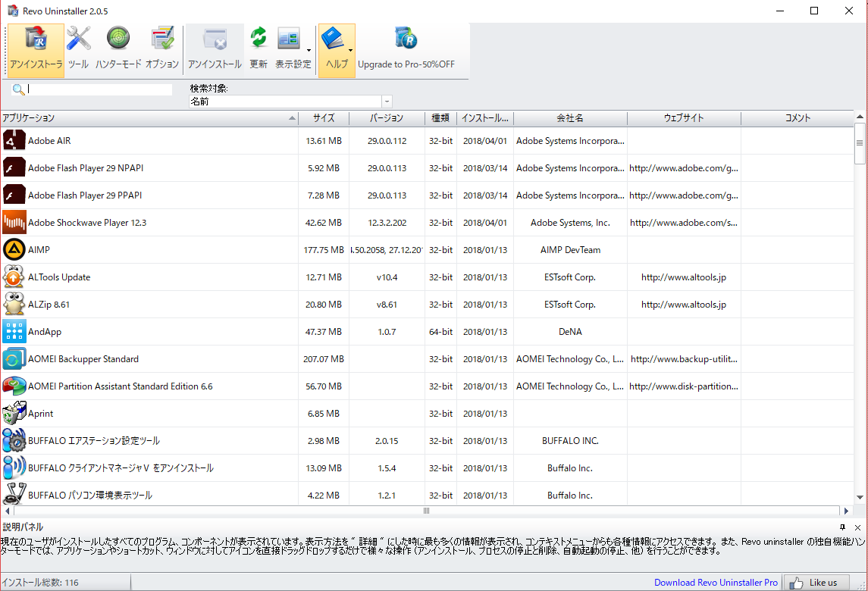Image resolution: width=868 pixels, height=591 pixels.
Task: Click the horizontal scrollbar left arrow
Action: tap(7, 511)
